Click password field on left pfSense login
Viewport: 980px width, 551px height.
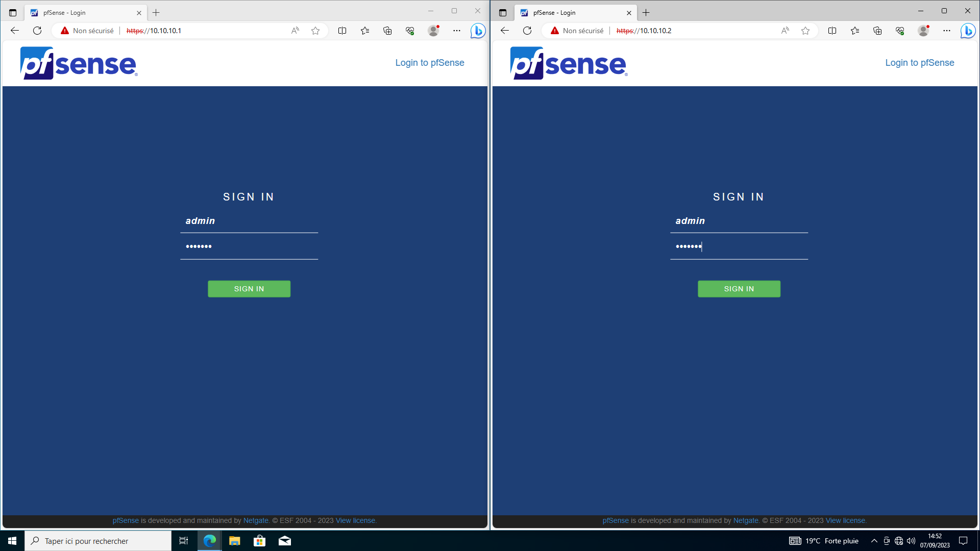pos(249,247)
